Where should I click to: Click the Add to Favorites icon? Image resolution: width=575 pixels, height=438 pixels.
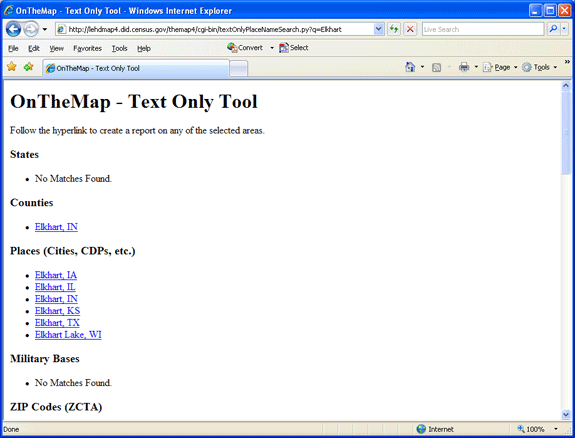click(x=28, y=67)
